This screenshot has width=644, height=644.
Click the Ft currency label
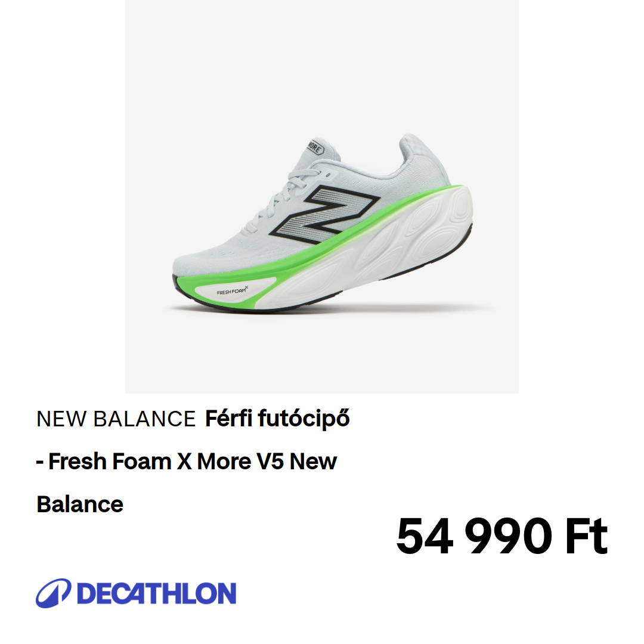coord(587,536)
